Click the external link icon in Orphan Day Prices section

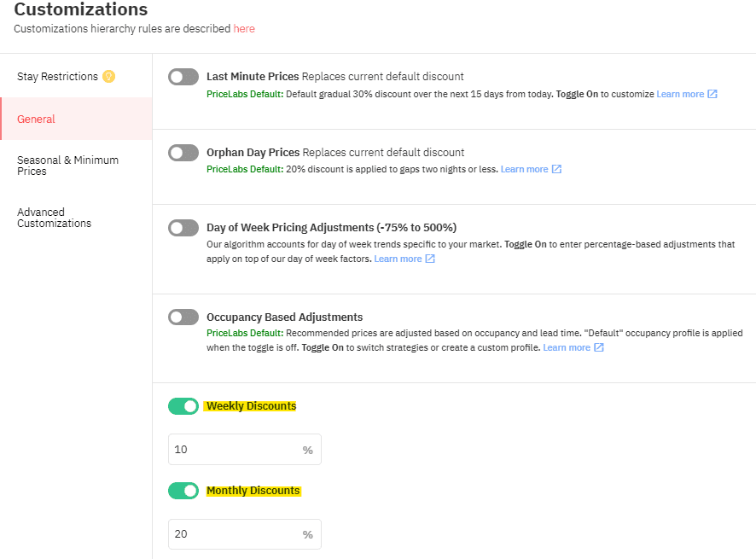tap(557, 169)
